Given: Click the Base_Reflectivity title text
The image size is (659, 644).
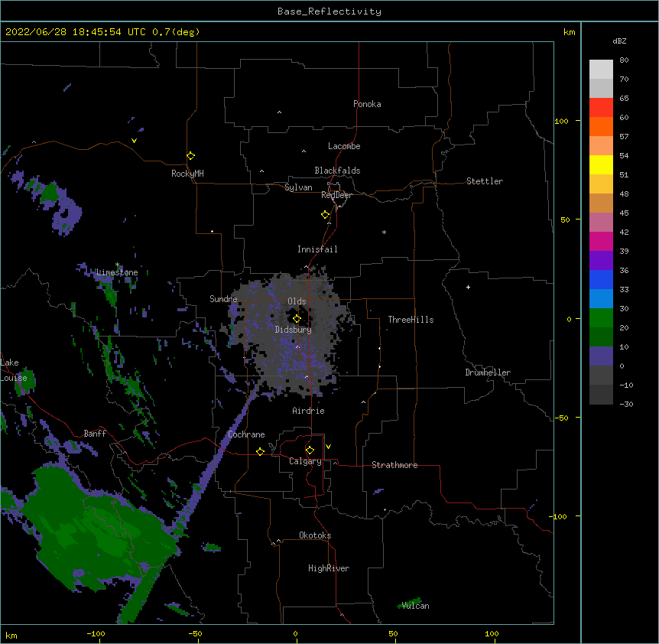Looking at the screenshot, I should [329, 11].
